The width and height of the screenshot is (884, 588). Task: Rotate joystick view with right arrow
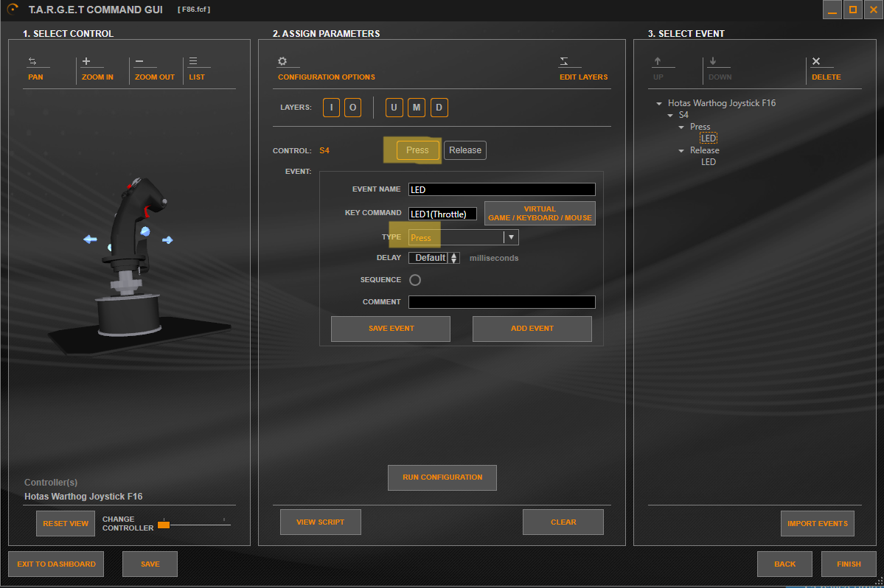coord(167,240)
